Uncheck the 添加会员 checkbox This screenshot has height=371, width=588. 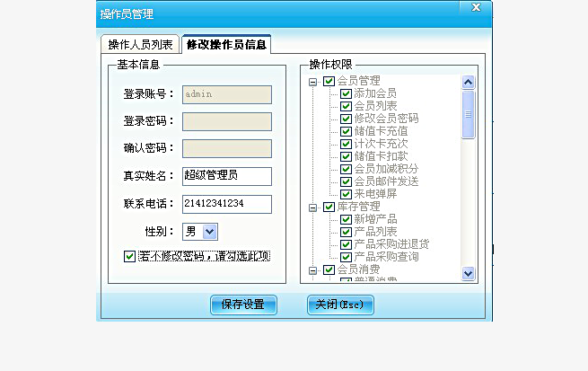click(x=346, y=93)
